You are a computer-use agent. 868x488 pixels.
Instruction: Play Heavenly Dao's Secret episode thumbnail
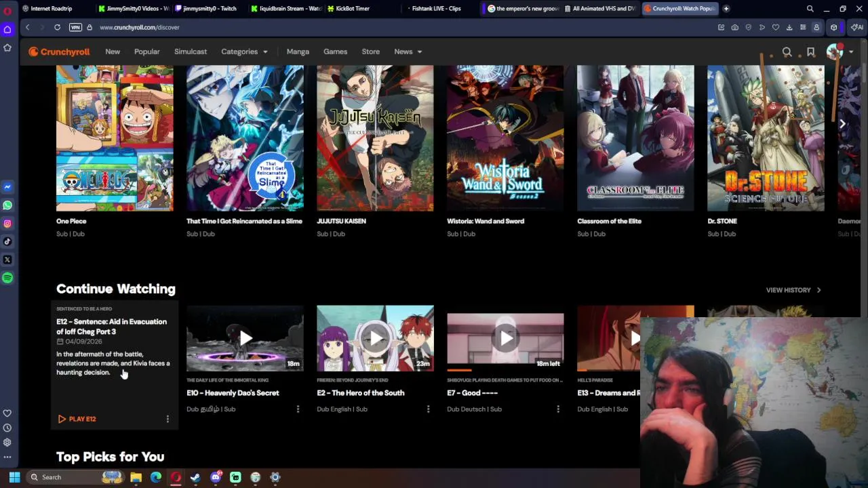coord(245,338)
